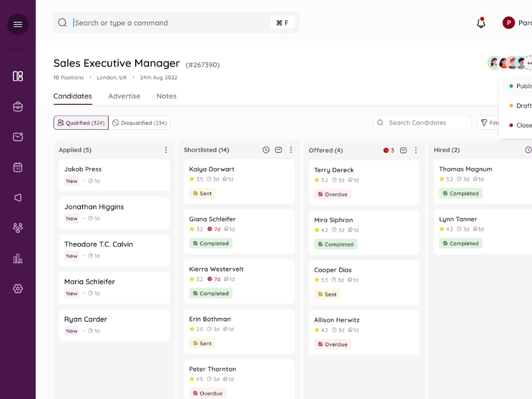Click the Search Candidates field
The width and height of the screenshot is (532, 399).
tap(422, 123)
